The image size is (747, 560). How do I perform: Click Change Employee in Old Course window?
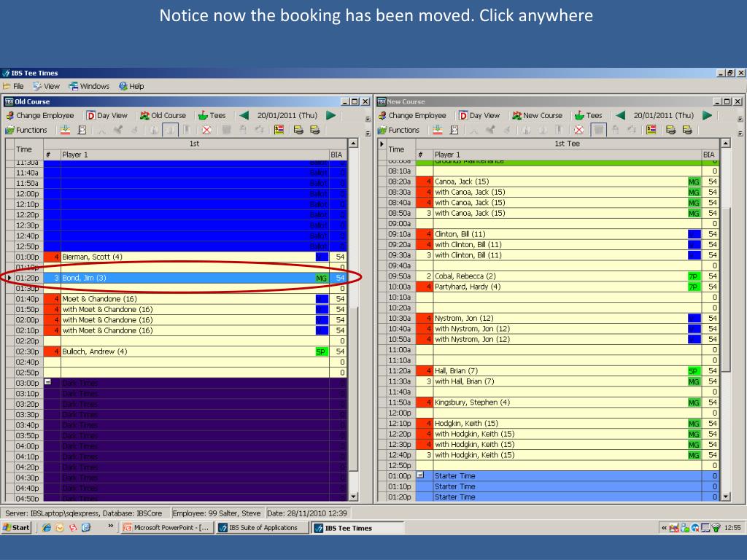(x=40, y=115)
